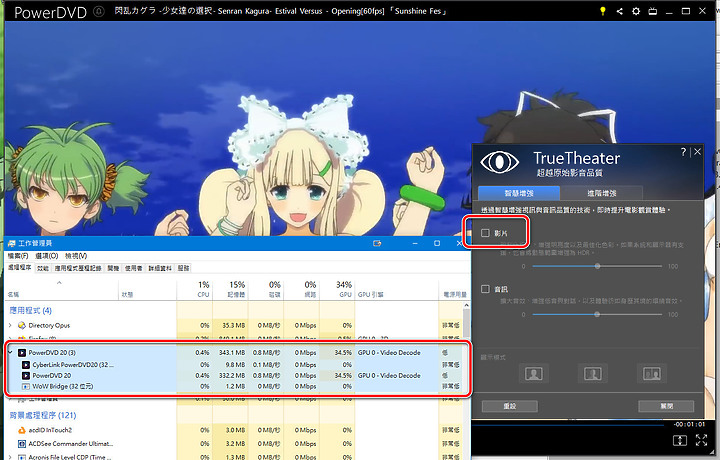
Task: Open the 檔案(F) menu in Task Manager
Action: [x=18, y=256]
